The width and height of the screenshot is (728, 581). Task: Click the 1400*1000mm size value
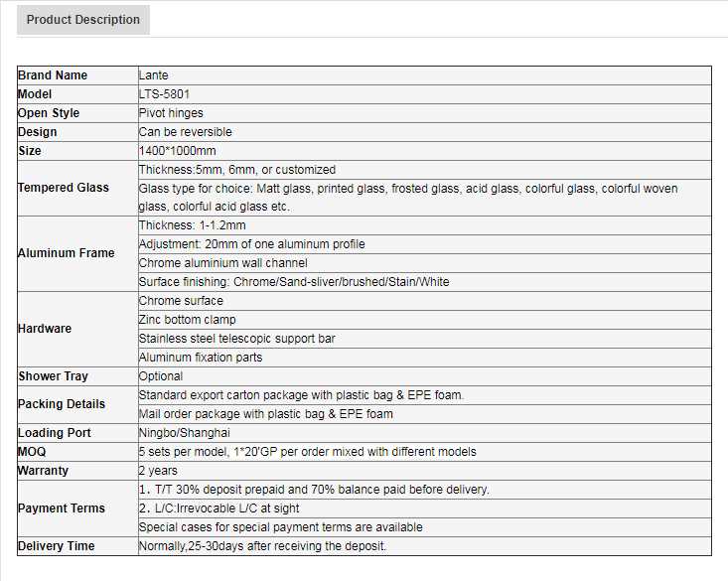pyautogui.click(x=178, y=151)
